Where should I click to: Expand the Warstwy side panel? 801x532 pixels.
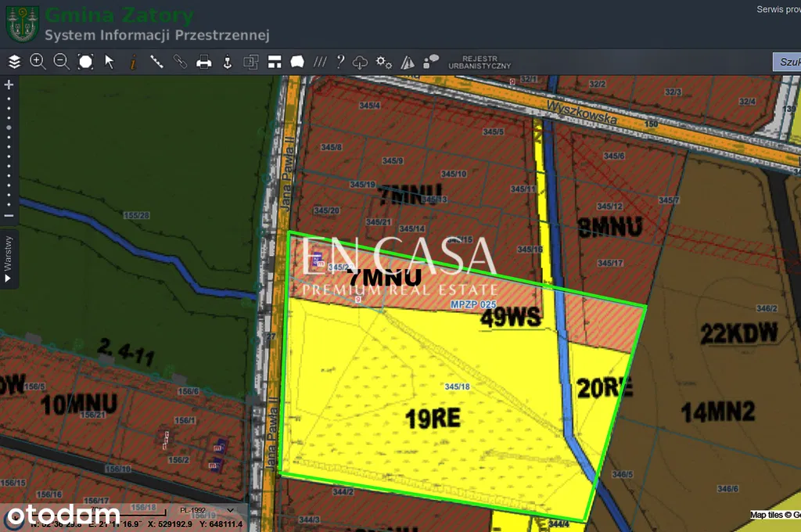click(9, 259)
